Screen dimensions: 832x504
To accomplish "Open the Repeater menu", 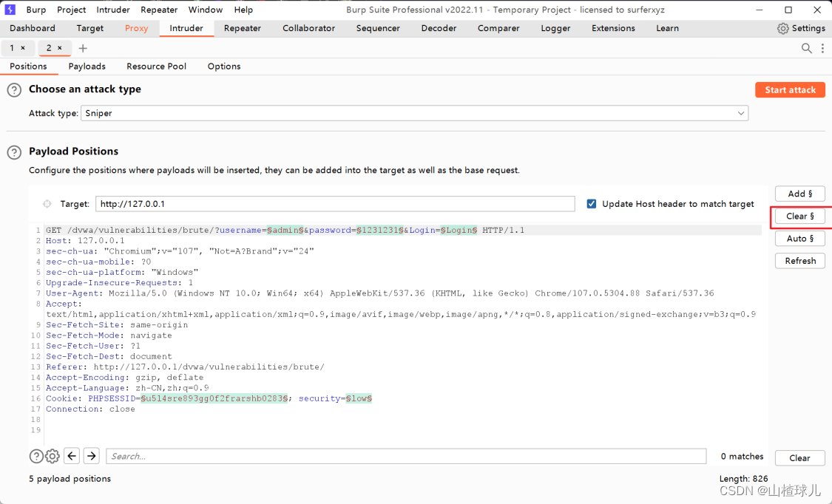I will 159,10.
